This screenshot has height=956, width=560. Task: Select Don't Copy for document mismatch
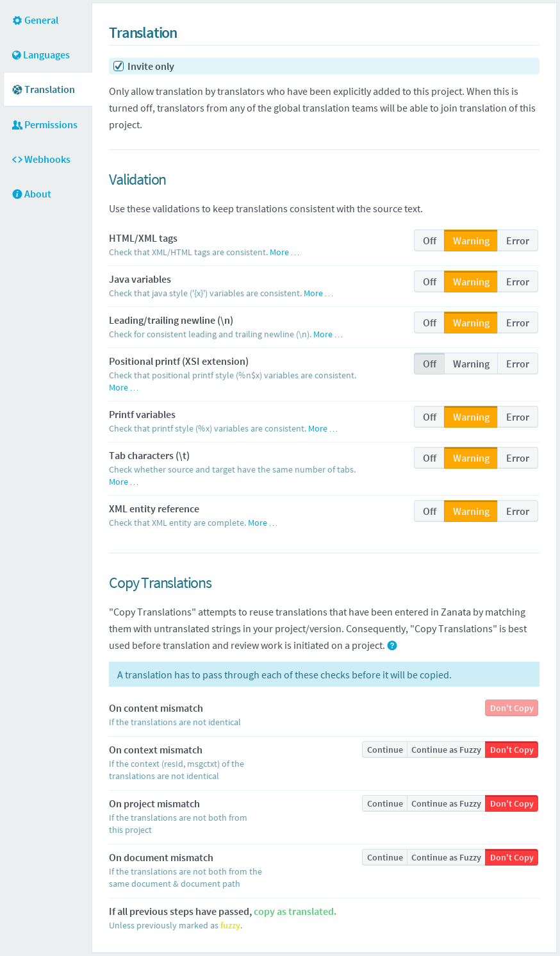512,857
